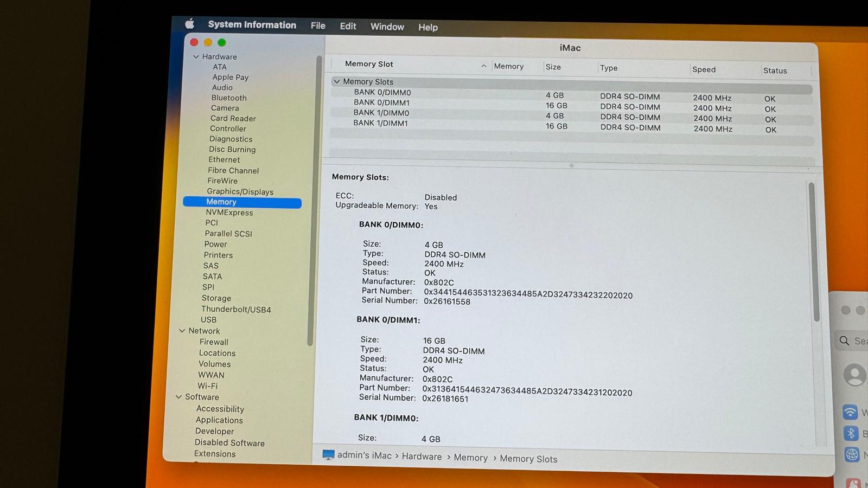This screenshot has width=868, height=488.
Task: Collapse the Memory Slots group row
Action: [337, 81]
